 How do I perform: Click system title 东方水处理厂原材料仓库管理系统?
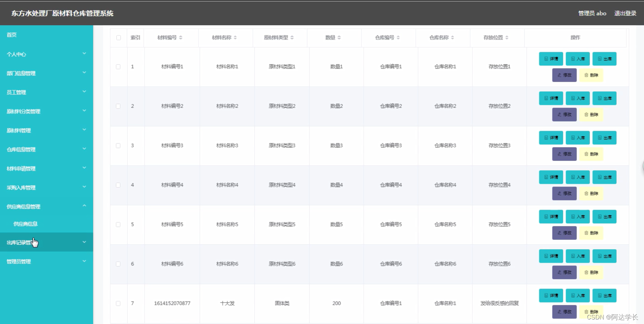click(62, 13)
